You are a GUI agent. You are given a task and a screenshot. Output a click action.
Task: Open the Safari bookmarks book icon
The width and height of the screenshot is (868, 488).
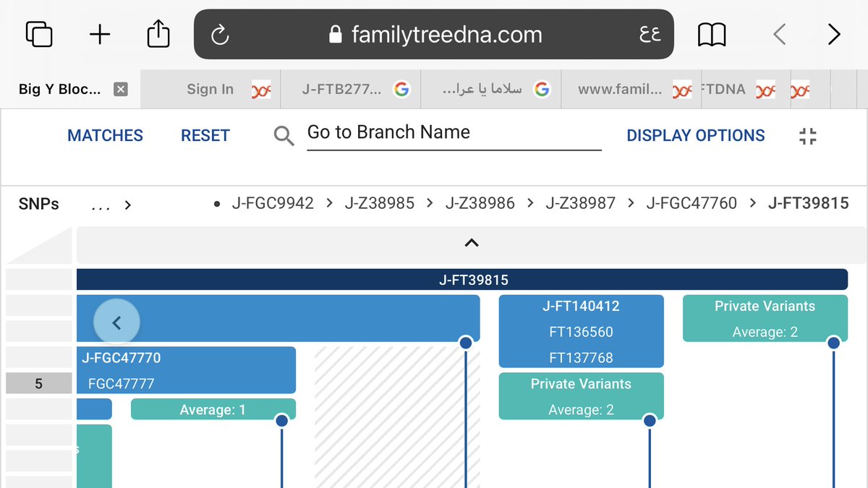coord(712,34)
